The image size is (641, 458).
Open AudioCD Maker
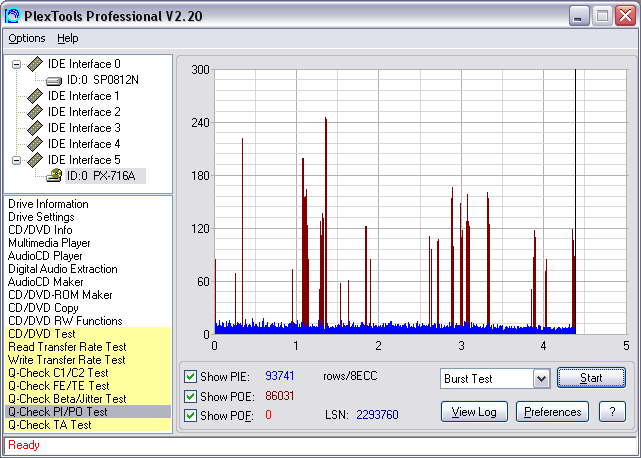[45, 282]
